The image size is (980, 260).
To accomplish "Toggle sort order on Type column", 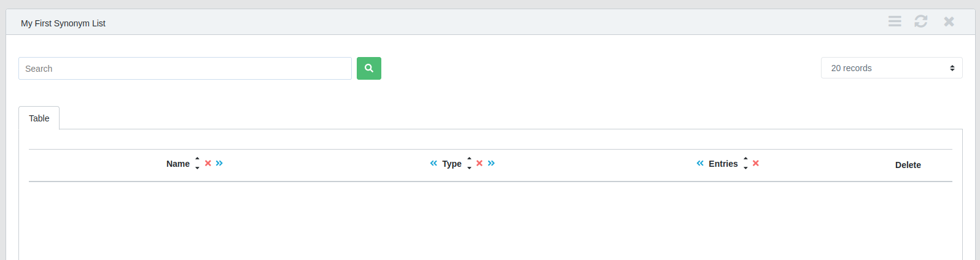I will (x=469, y=163).
